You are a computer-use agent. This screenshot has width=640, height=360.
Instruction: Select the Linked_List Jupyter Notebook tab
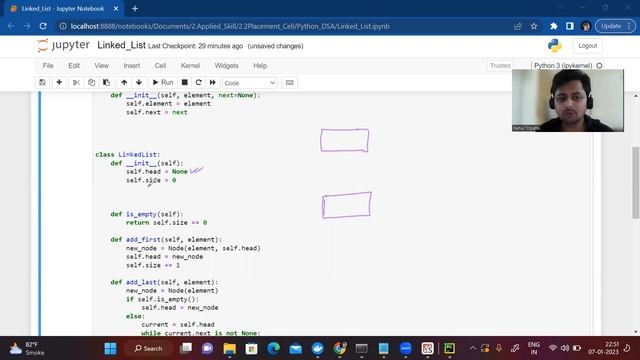coord(62,9)
